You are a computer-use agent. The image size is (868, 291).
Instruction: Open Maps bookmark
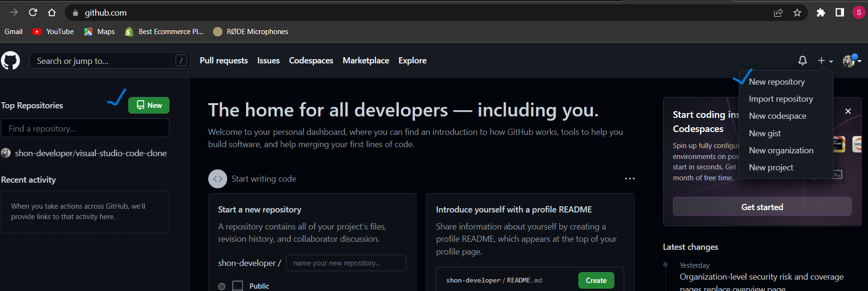(99, 32)
